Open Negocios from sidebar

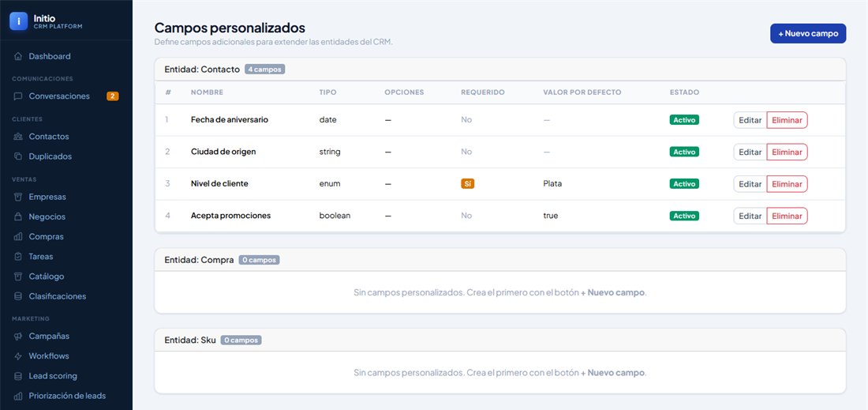(66, 216)
